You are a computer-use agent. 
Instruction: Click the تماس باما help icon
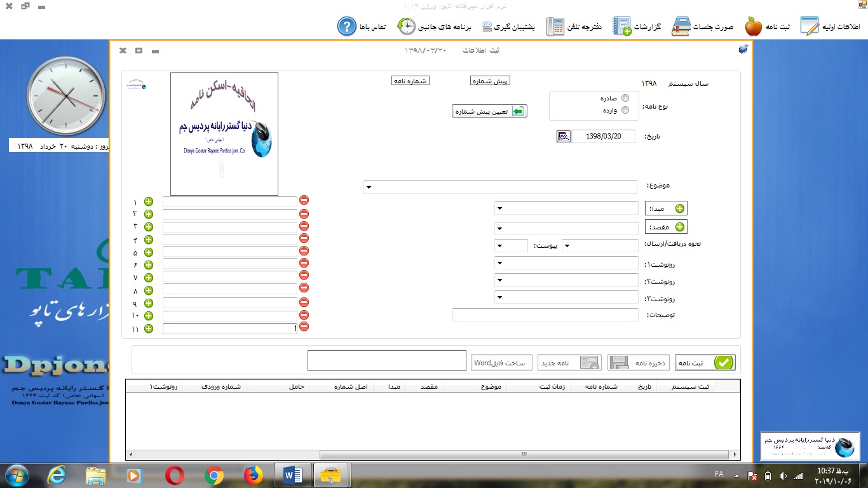[x=346, y=27]
